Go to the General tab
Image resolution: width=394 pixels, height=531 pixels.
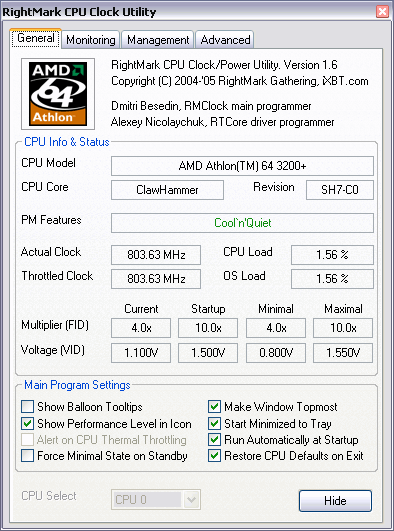tap(36, 39)
